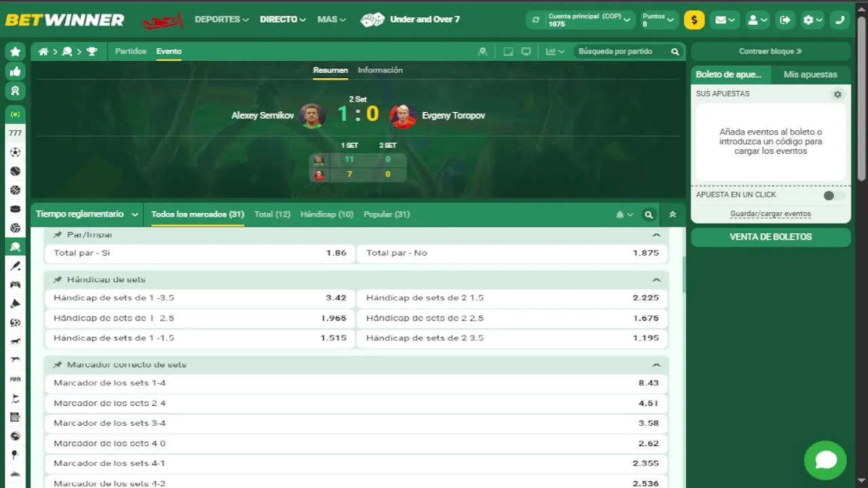Expand the Tiempo reglamentario dropdown

point(87,214)
